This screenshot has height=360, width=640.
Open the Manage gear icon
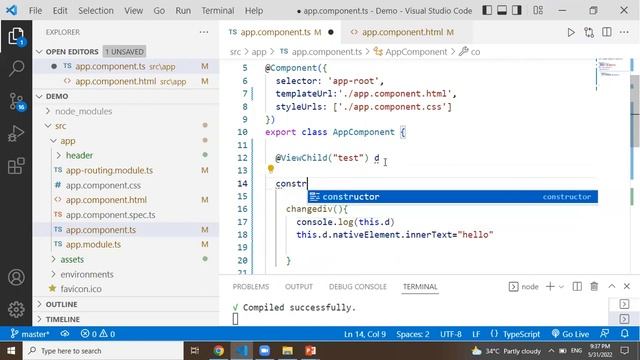pyautogui.click(x=16, y=309)
